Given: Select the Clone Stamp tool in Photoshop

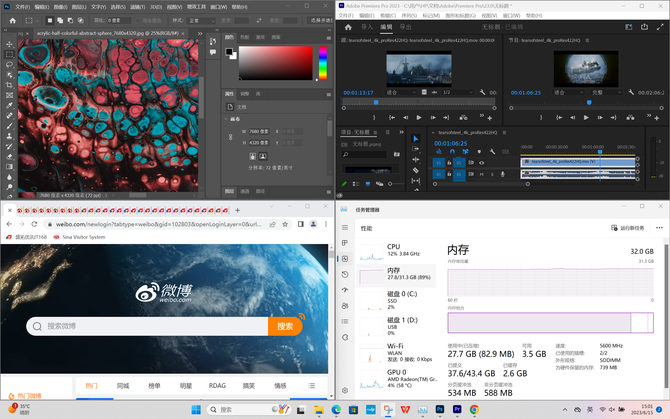Looking at the screenshot, I should point(9,136).
